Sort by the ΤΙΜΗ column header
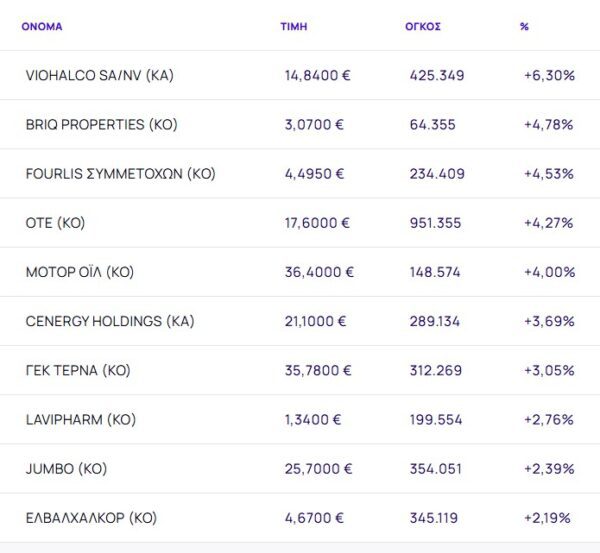Image resolution: width=600 pixels, height=553 pixels. click(x=294, y=27)
